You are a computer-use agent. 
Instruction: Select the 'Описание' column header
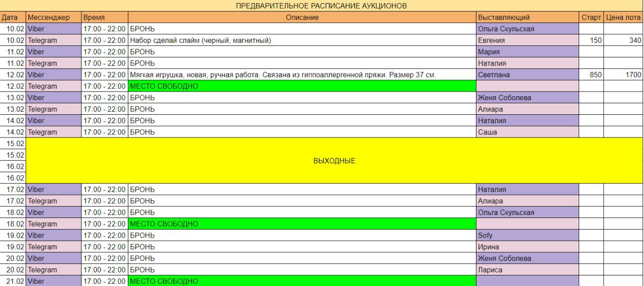point(302,18)
